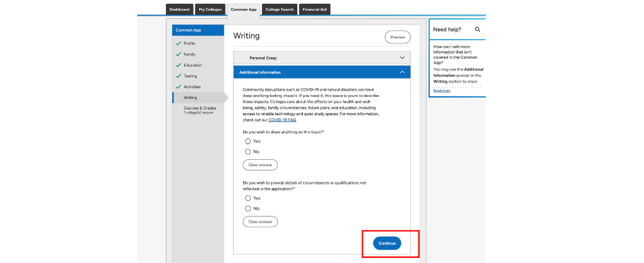Select Yes for circumstances or qualifications question

248,198
